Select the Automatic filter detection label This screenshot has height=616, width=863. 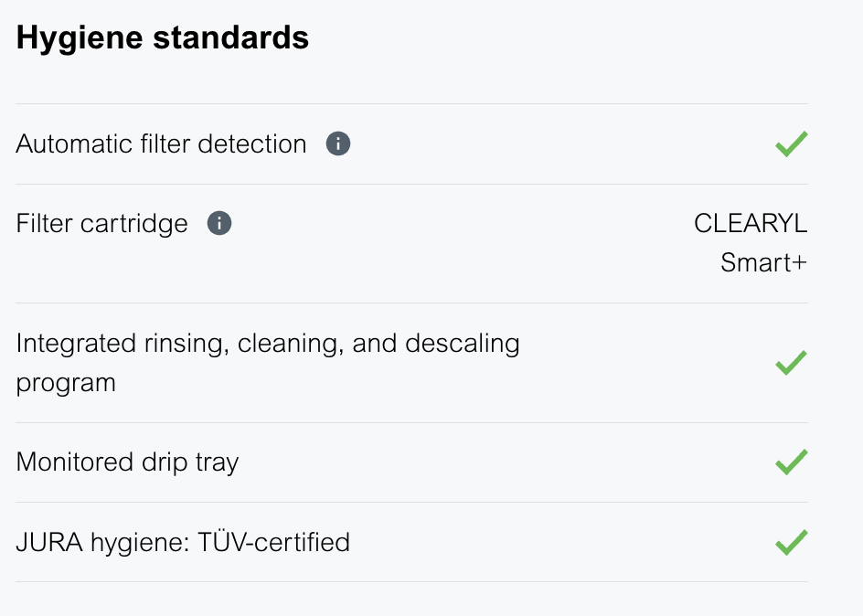click(161, 144)
